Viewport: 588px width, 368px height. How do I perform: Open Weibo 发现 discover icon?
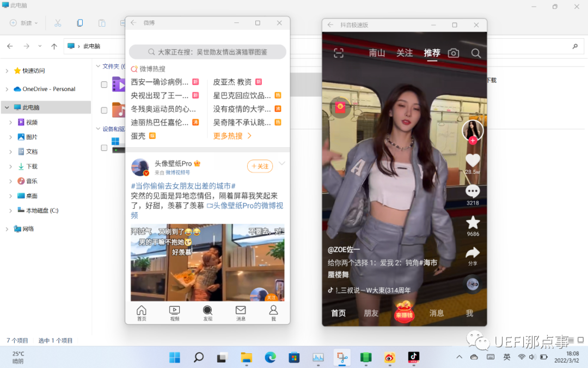207,313
